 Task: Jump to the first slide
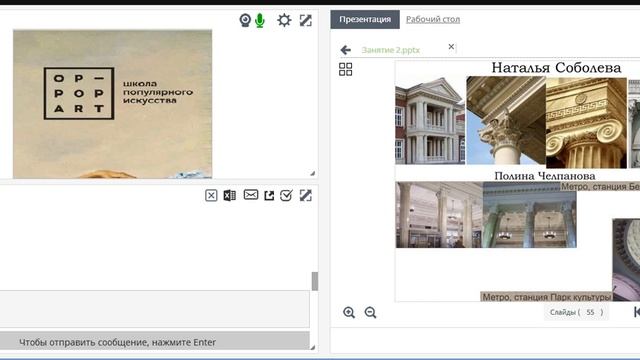click(x=637, y=312)
